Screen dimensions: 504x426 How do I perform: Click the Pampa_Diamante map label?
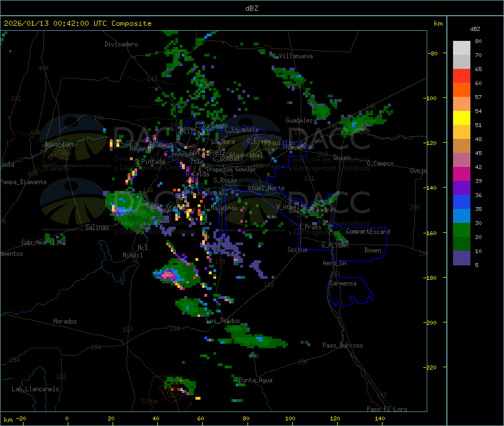(24, 182)
